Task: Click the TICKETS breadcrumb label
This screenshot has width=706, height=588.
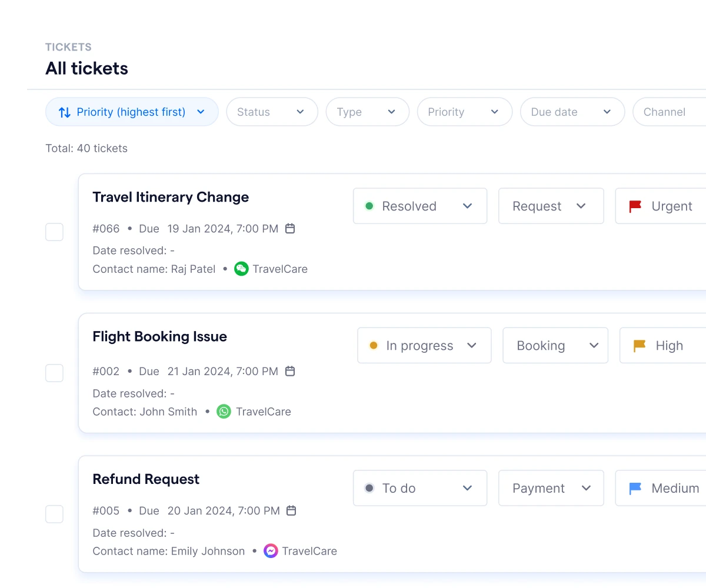Action: coord(68,47)
